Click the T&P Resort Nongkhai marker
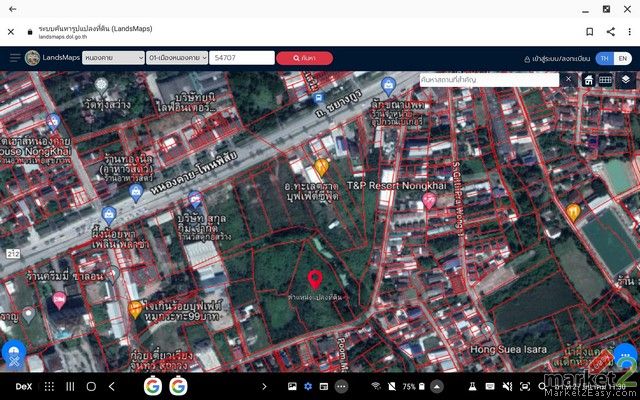Screen dimensions: 640x400 click(x=429, y=201)
